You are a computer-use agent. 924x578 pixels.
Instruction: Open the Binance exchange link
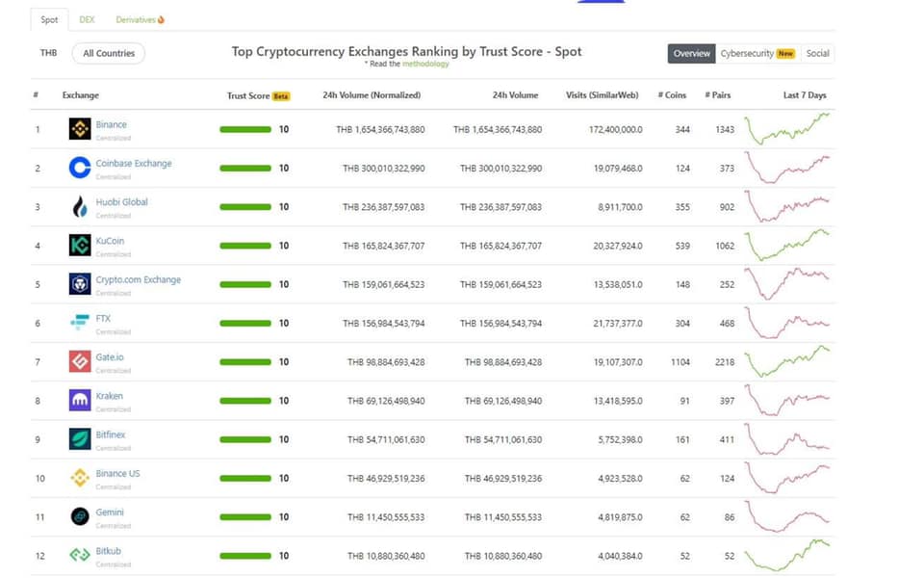[x=111, y=124]
